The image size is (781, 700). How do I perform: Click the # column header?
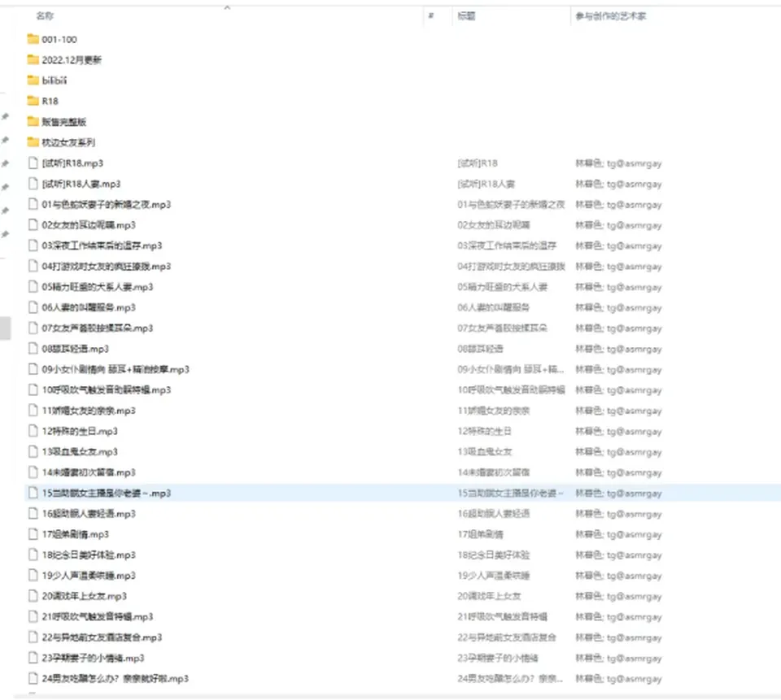pyautogui.click(x=431, y=16)
